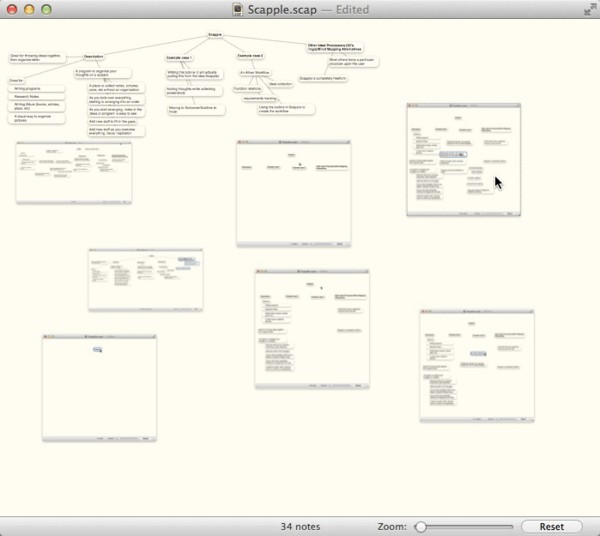Select the 'Add new stuff to fill in the gaps' note
This screenshot has height=536, width=600.
[x=112, y=122]
